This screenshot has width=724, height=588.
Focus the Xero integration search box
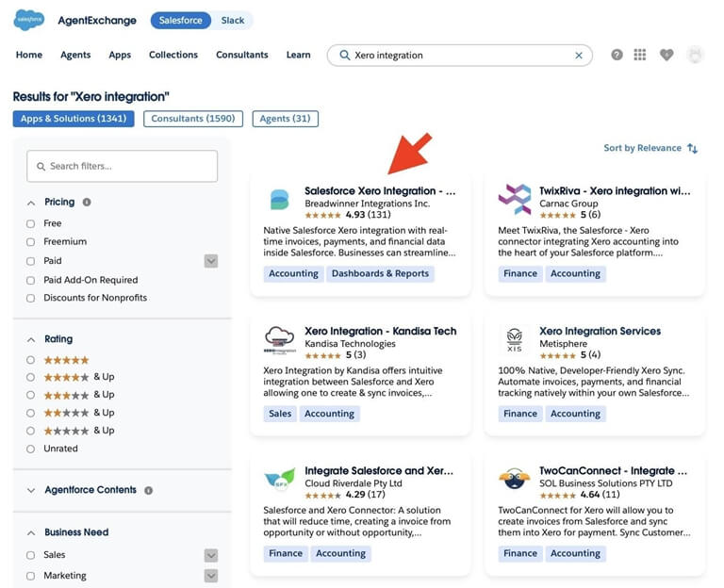pos(459,56)
